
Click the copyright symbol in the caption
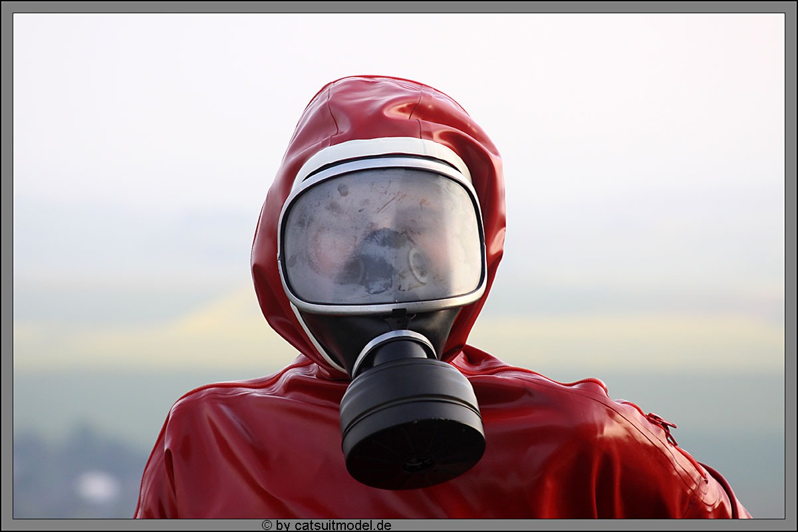tap(266, 525)
